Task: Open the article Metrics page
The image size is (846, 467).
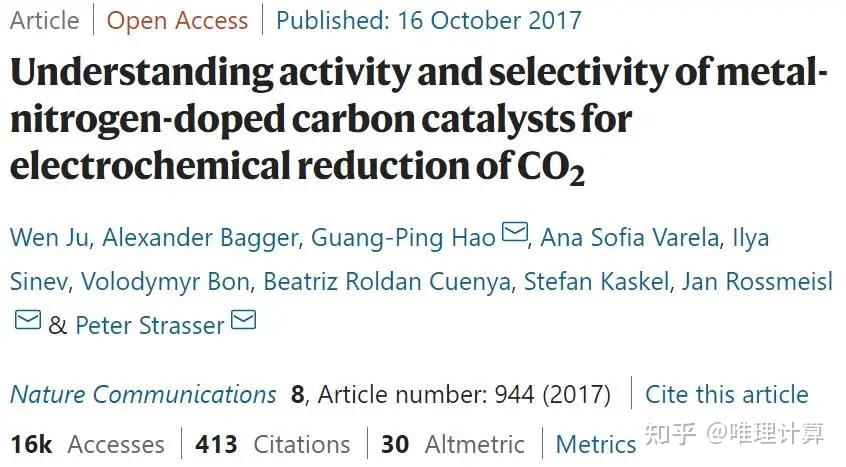Action: [x=596, y=444]
